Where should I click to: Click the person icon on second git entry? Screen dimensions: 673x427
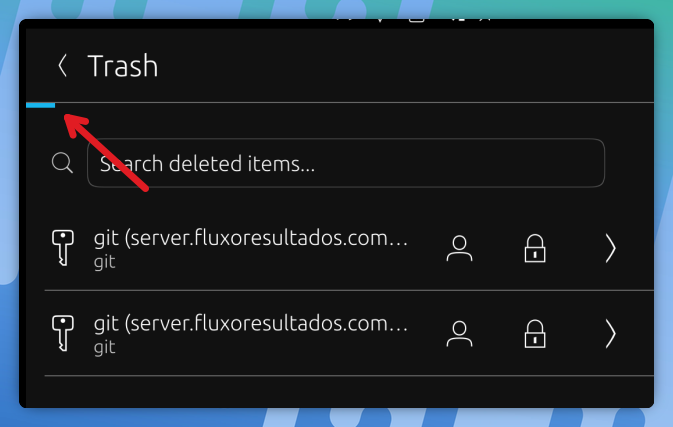(x=459, y=333)
